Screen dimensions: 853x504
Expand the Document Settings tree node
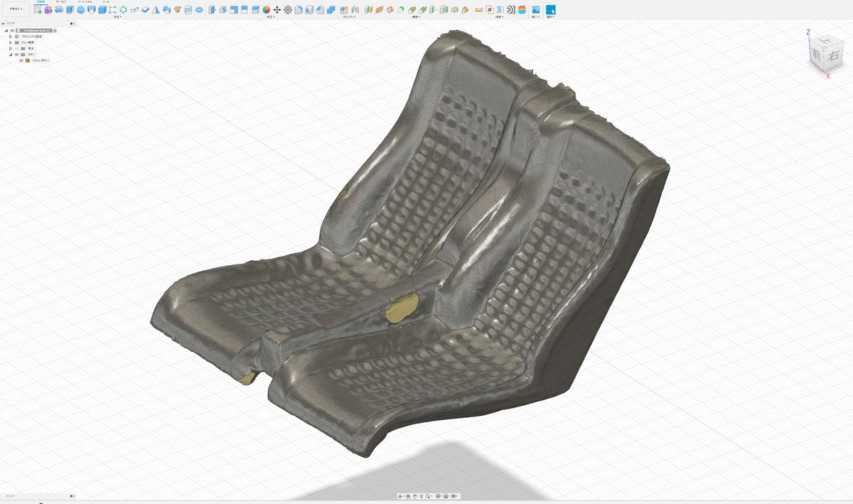pyautogui.click(x=10, y=36)
